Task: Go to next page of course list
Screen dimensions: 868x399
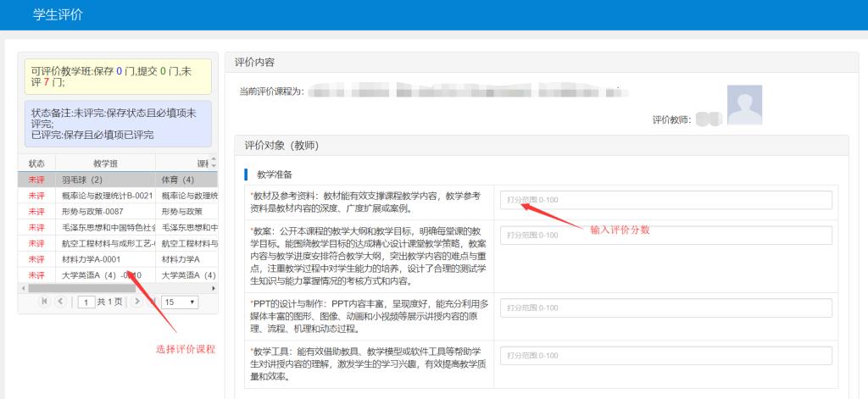Action: pos(138,302)
